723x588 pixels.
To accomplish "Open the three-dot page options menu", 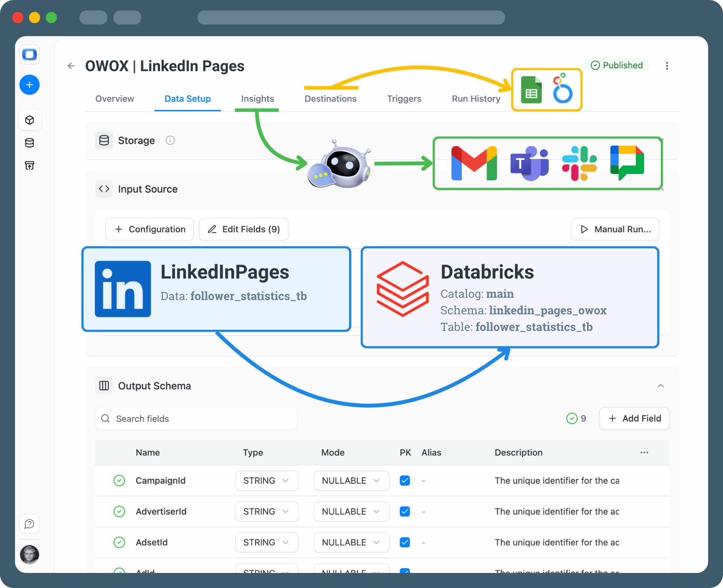I will (667, 66).
